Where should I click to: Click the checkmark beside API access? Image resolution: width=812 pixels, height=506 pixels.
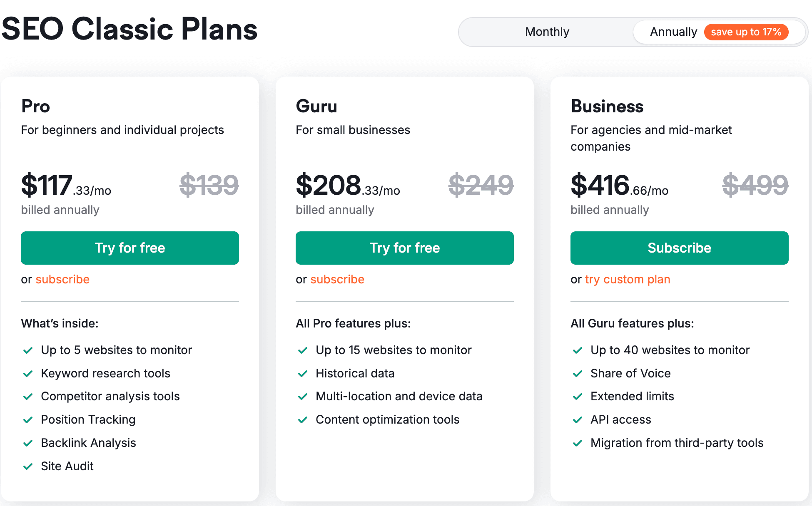tap(578, 419)
